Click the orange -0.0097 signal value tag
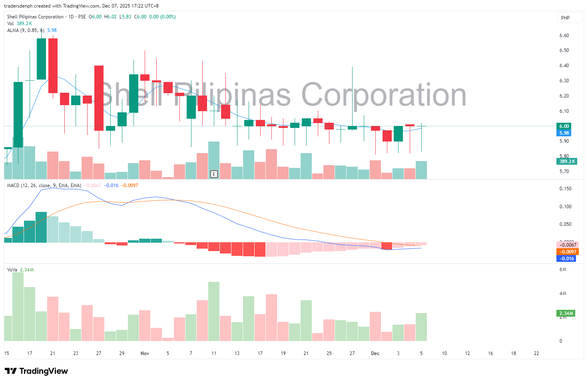Screen dimensions: 588x383 coord(567,252)
